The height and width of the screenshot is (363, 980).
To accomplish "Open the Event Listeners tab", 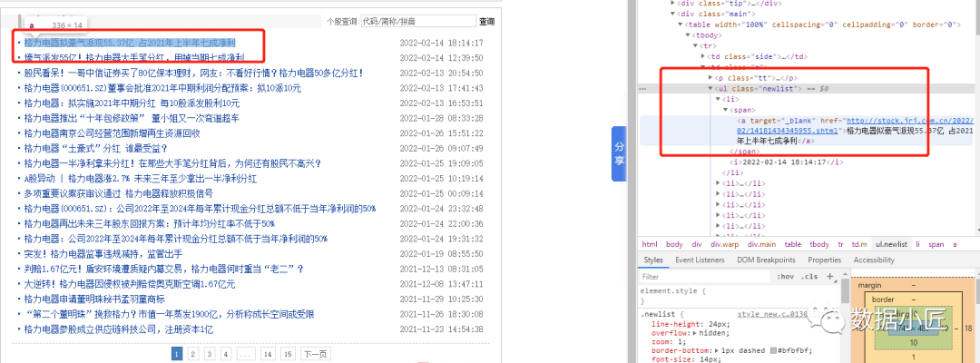I will [700, 260].
